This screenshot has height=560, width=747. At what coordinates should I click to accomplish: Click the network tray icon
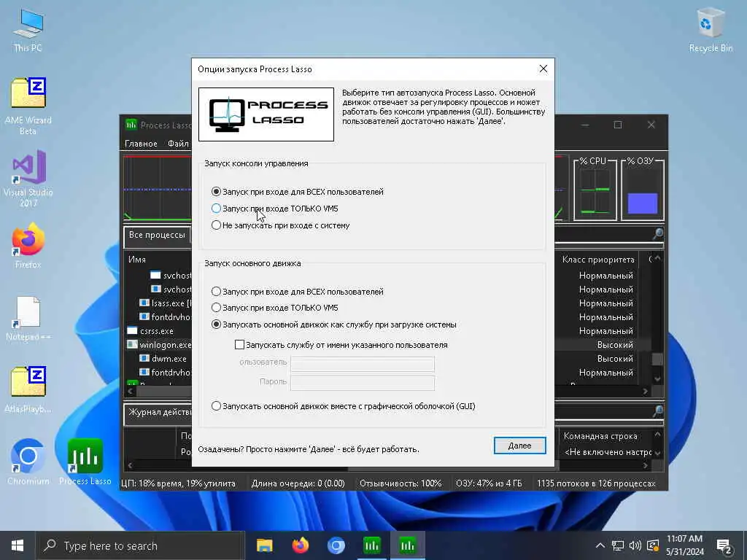pyautogui.click(x=618, y=545)
